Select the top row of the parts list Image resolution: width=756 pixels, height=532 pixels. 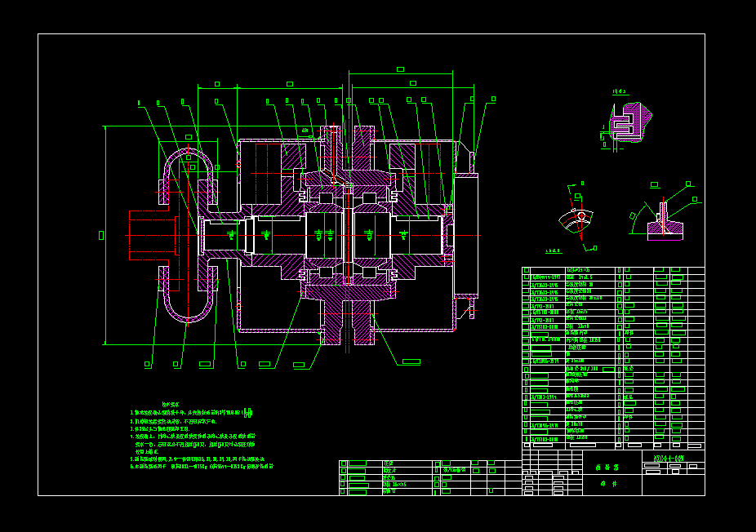(x=612, y=269)
